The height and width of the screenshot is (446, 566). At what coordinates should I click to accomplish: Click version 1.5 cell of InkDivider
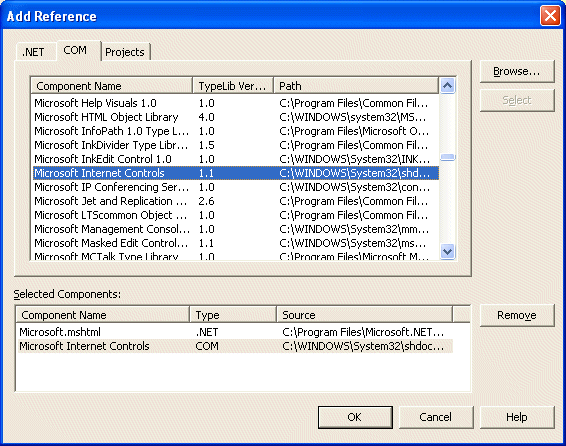tap(206, 145)
